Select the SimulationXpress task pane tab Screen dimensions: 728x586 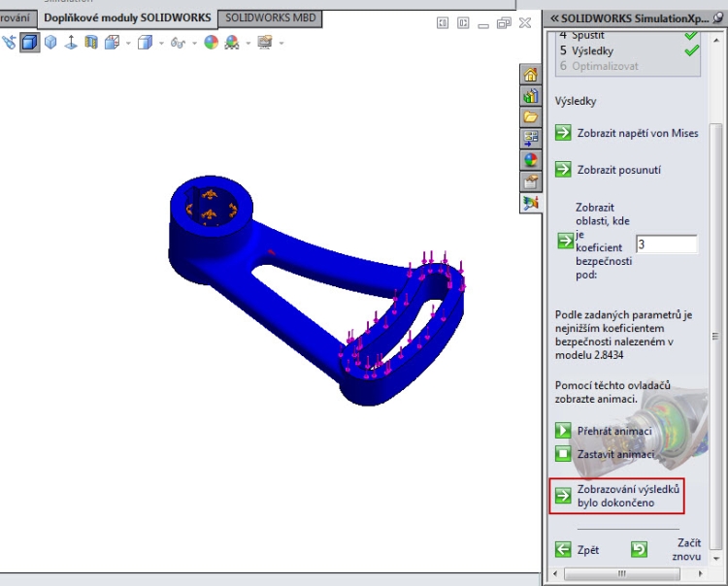(531, 203)
